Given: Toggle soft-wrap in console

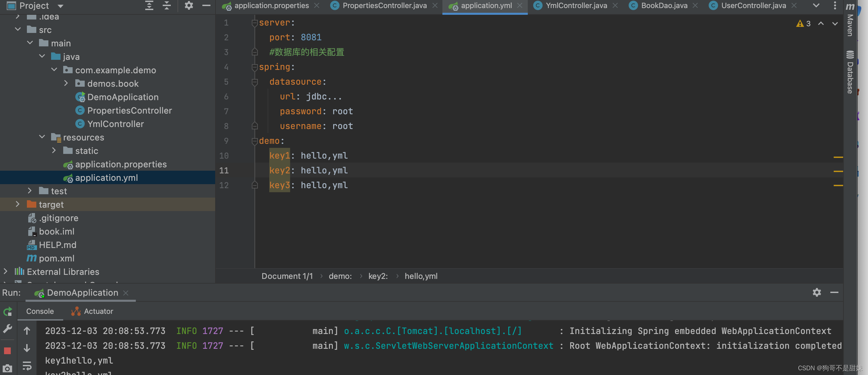Looking at the screenshot, I should click(x=27, y=366).
